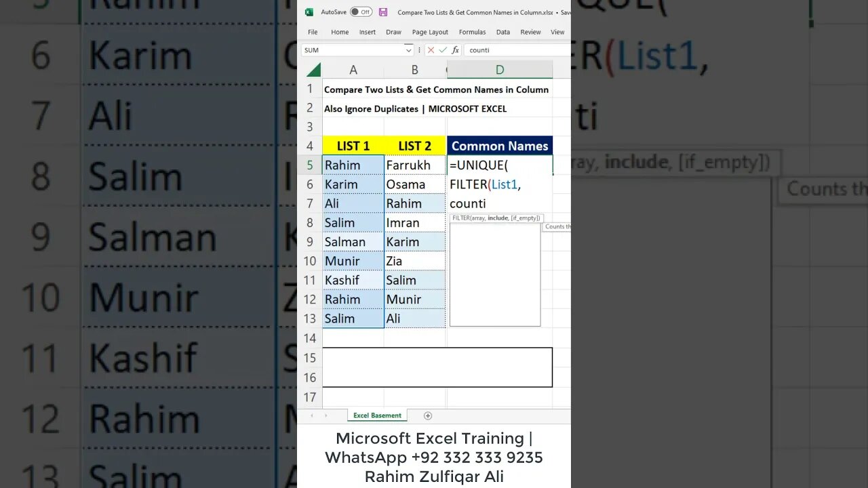The width and height of the screenshot is (868, 488).
Task: Select row 14 header
Action: point(310,338)
